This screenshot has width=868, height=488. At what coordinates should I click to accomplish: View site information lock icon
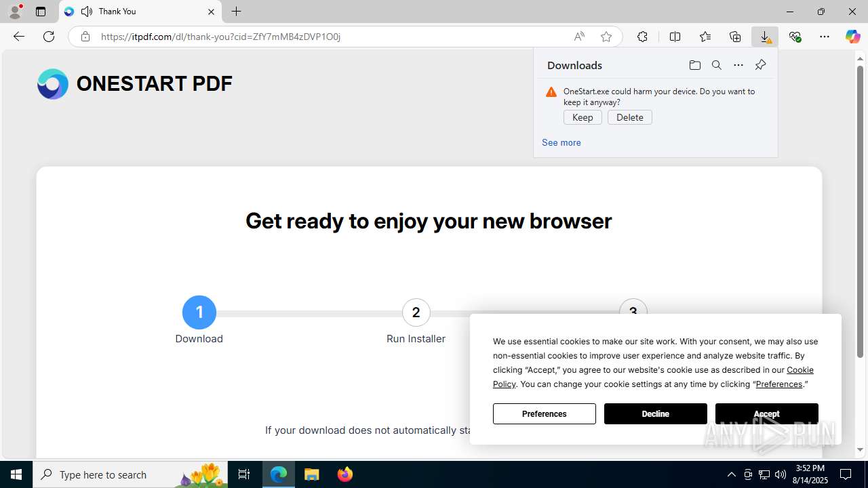tap(85, 37)
